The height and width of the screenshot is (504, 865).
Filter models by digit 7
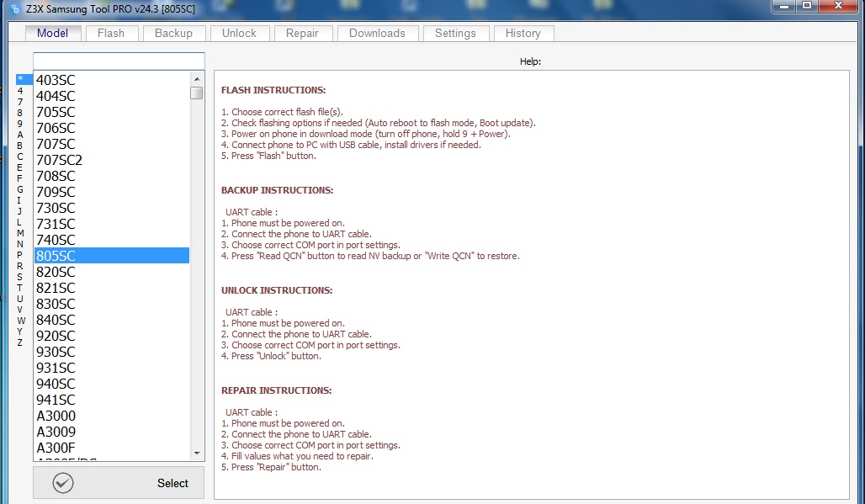tap(20, 102)
